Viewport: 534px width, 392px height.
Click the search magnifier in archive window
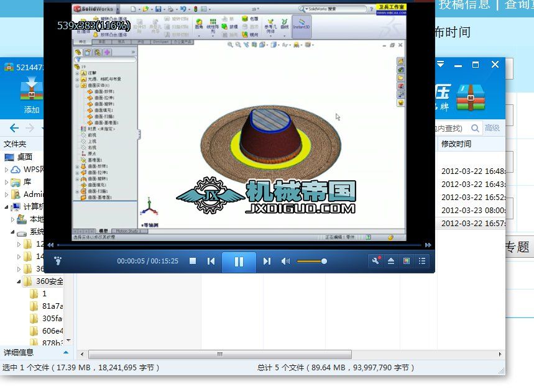click(475, 128)
